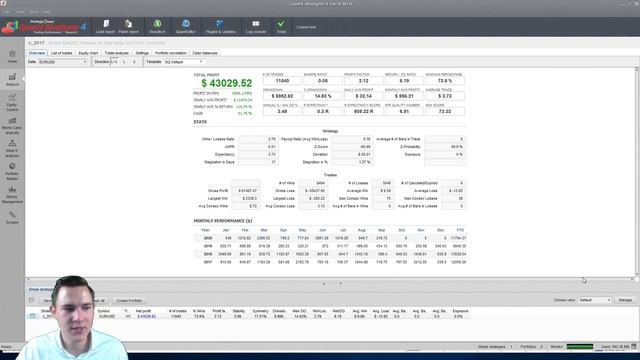Open Equity Control in the sidebar
The width and height of the screenshot is (640, 360).
[12, 102]
